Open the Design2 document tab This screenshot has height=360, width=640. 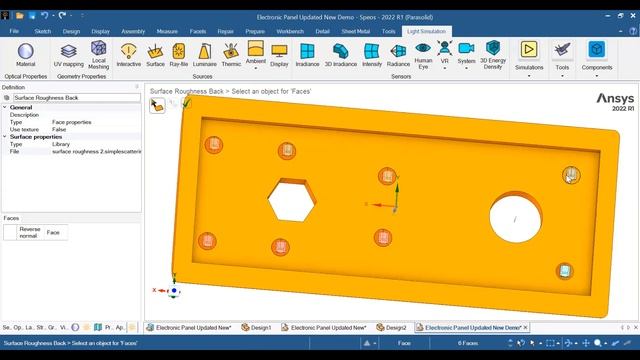pyautogui.click(x=391, y=327)
